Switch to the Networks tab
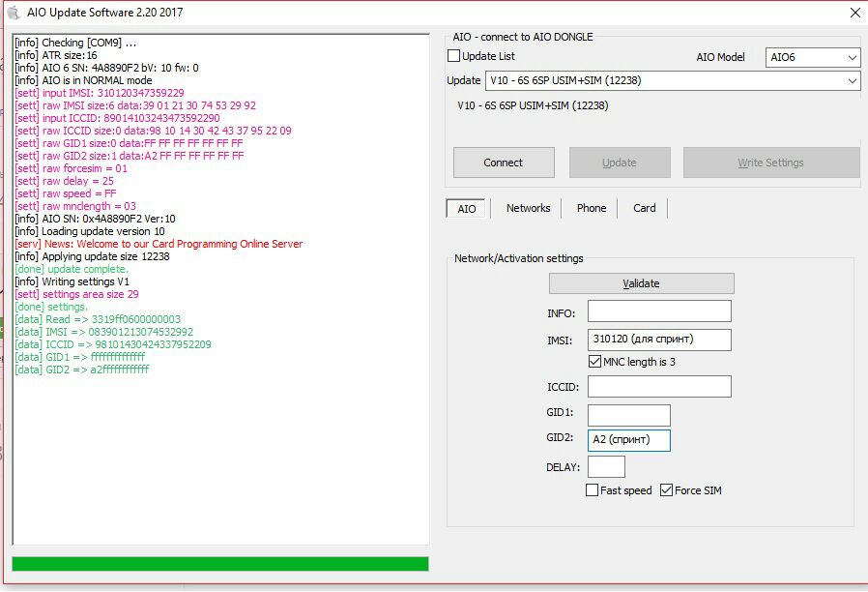 pyautogui.click(x=528, y=208)
